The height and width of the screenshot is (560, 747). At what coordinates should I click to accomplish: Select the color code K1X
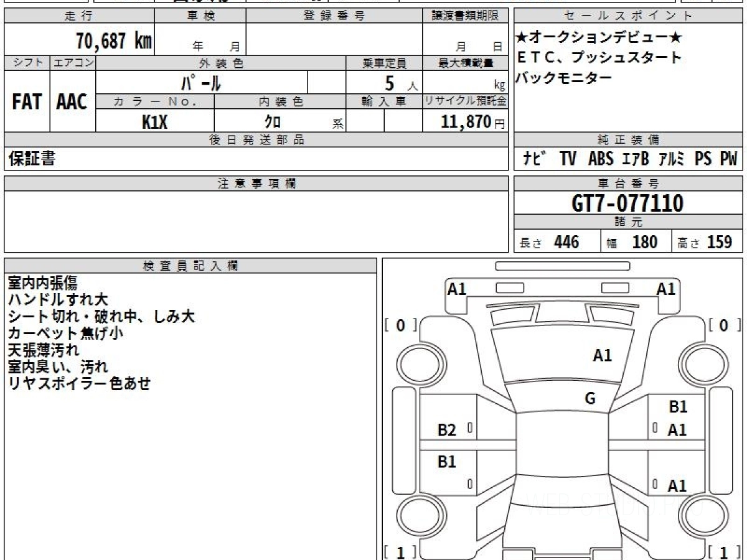coord(155,122)
